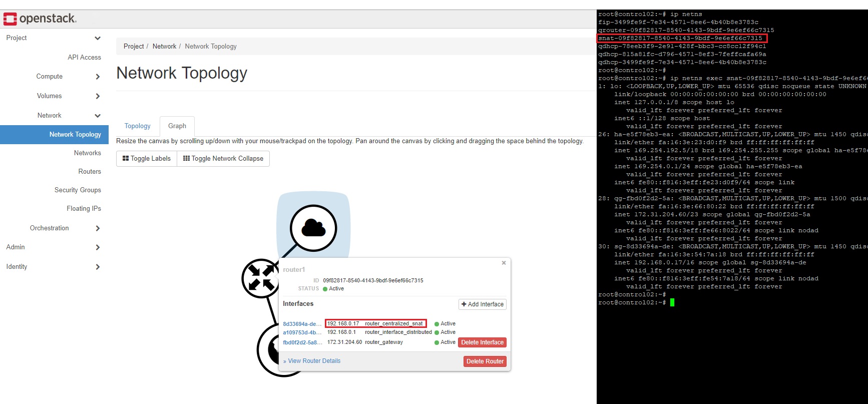Toggle Network Collapse on the canvas
The height and width of the screenshot is (404, 868).
pos(223,159)
